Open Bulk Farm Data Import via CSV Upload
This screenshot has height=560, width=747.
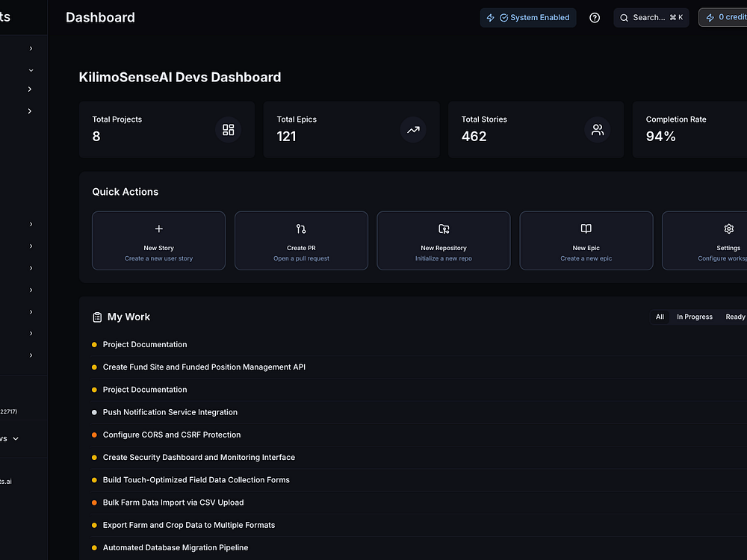(x=173, y=503)
